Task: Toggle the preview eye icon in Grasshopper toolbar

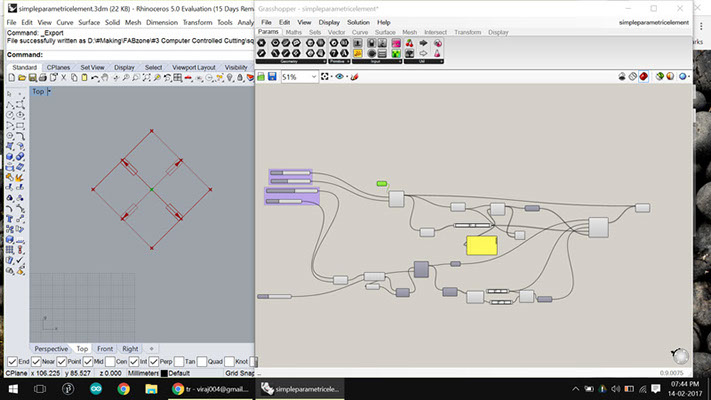Action: click(x=339, y=77)
